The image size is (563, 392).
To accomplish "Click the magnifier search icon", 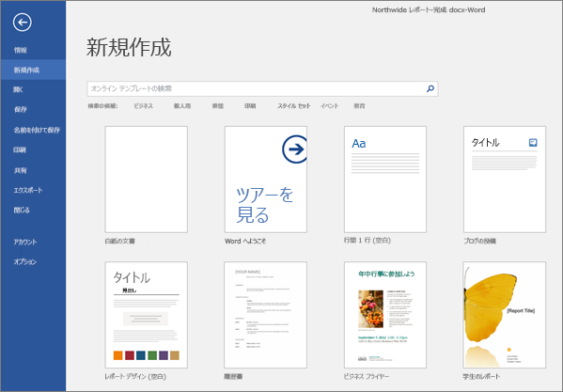I will click(430, 88).
